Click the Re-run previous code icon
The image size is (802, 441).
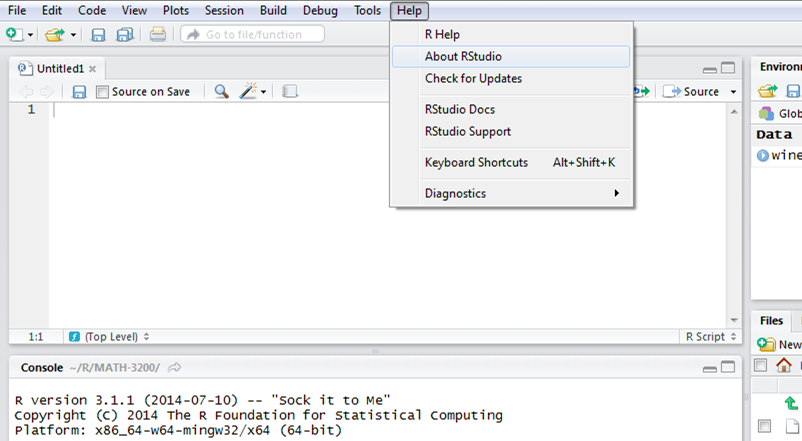[641, 92]
